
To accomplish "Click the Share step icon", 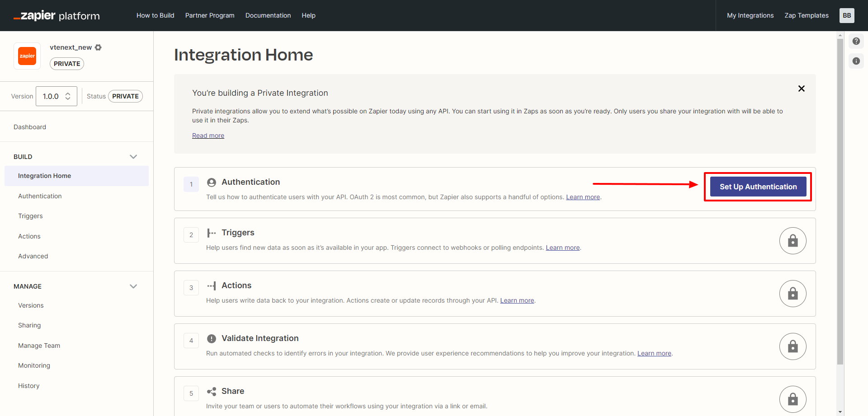I will point(212,392).
